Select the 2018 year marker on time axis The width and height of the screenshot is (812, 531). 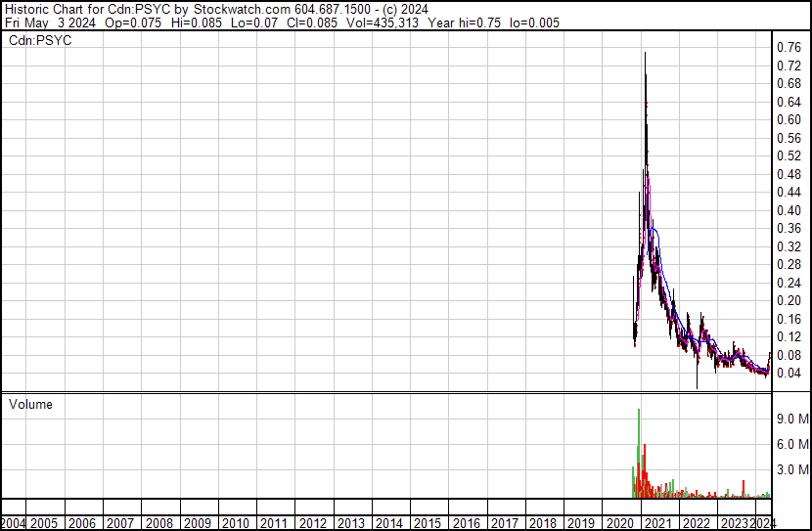pyautogui.click(x=543, y=523)
